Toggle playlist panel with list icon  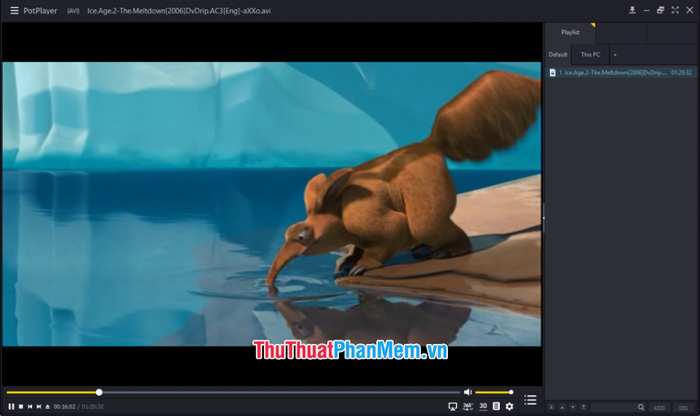530,399
